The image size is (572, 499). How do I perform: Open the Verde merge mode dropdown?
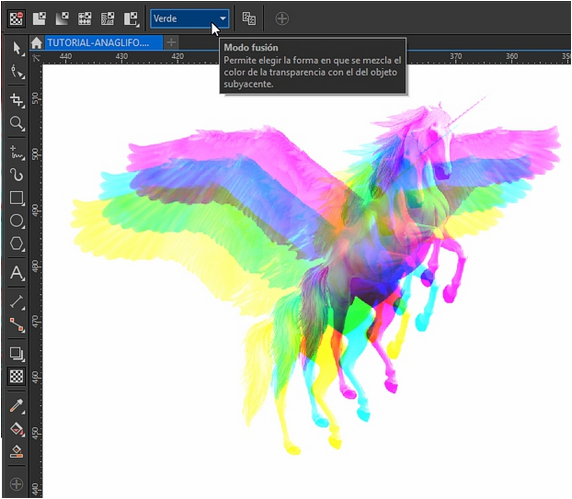pyautogui.click(x=190, y=19)
